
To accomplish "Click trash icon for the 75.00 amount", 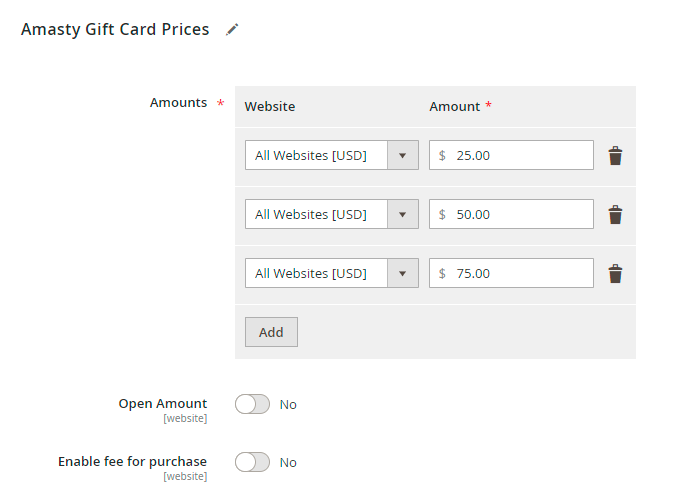I will tap(615, 274).
